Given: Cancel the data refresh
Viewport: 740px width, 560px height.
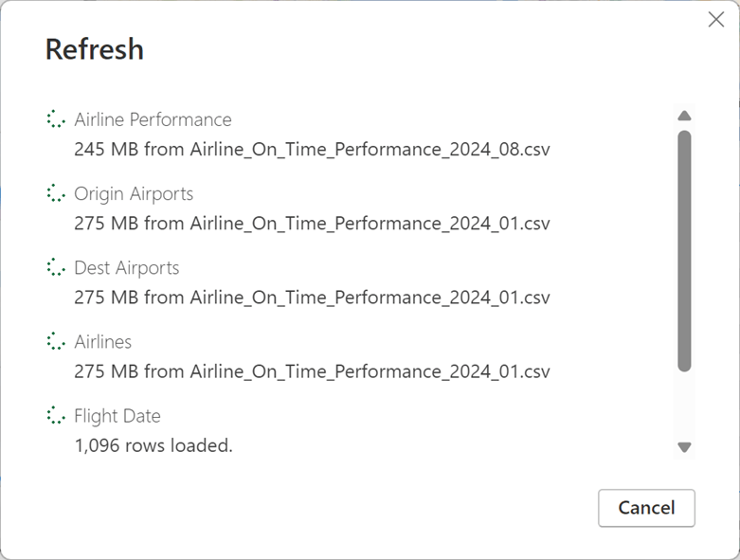Looking at the screenshot, I should [x=646, y=508].
